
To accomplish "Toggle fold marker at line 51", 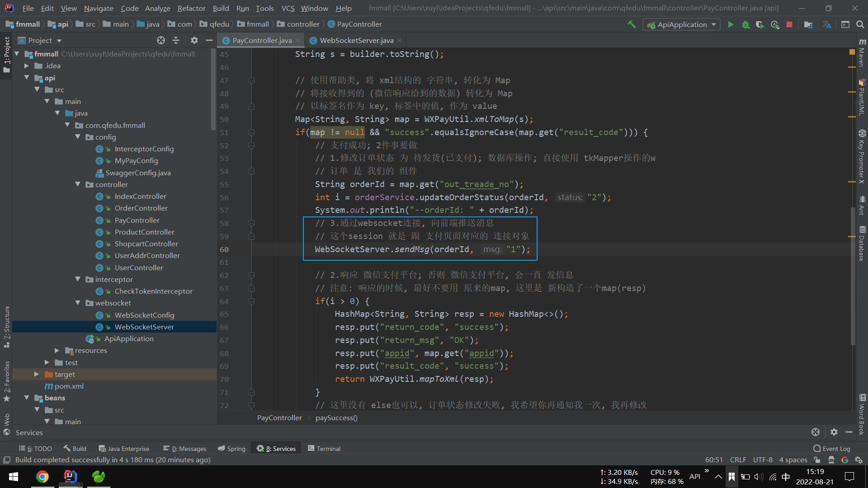I will [251, 132].
